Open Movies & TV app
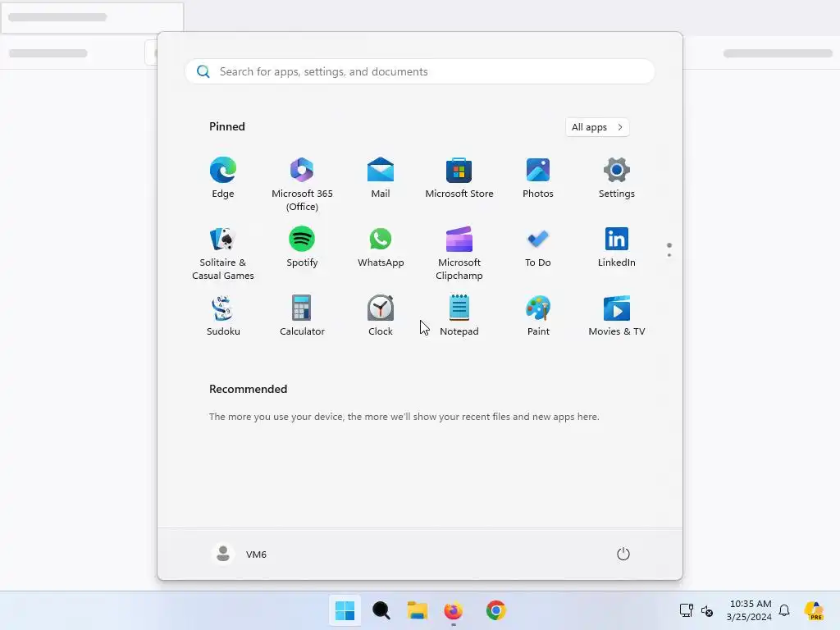The image size is (840, 630). point(617,316)
